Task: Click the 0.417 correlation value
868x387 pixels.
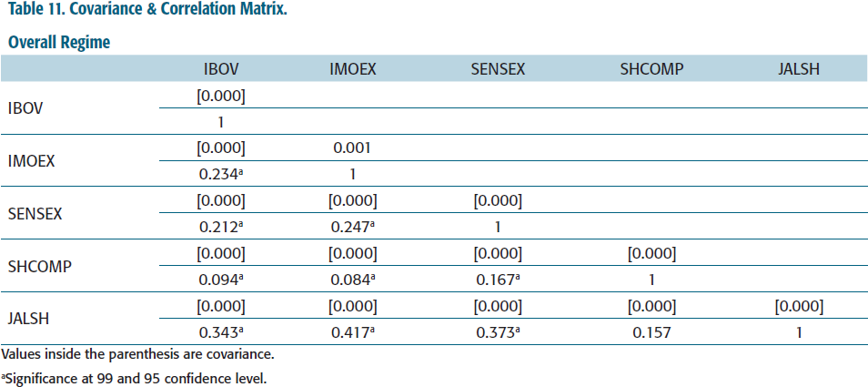Action: point(353,332)
